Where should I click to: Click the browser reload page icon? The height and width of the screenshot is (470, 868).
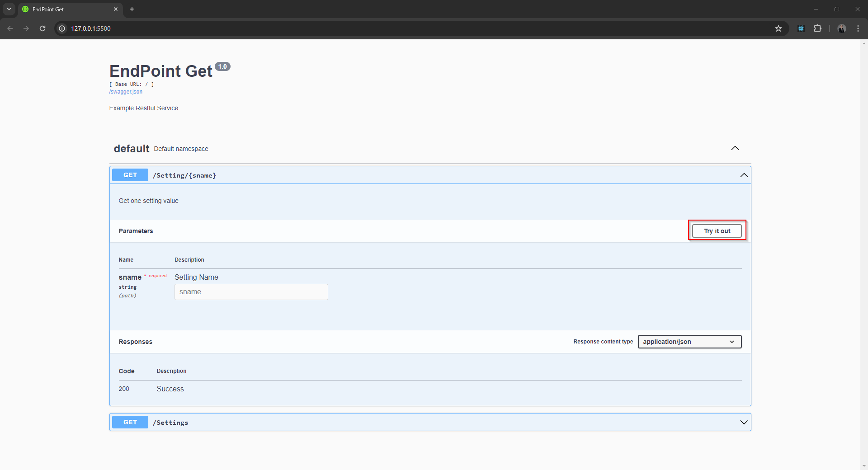tap(42, 28)
